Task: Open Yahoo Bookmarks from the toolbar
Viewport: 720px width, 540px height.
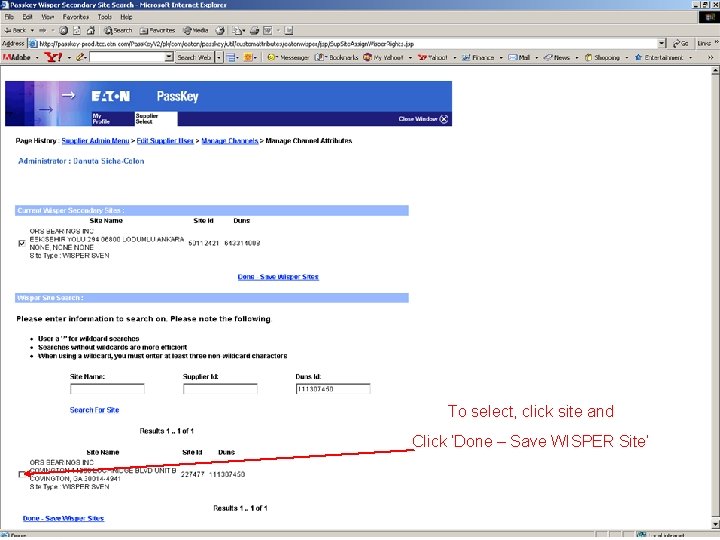Action: click(x=337, y=57)
